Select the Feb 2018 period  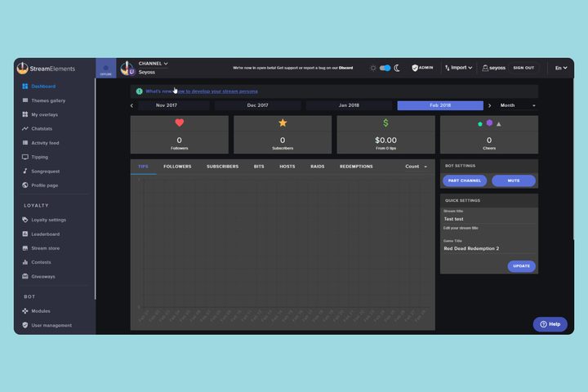(440, 105)
